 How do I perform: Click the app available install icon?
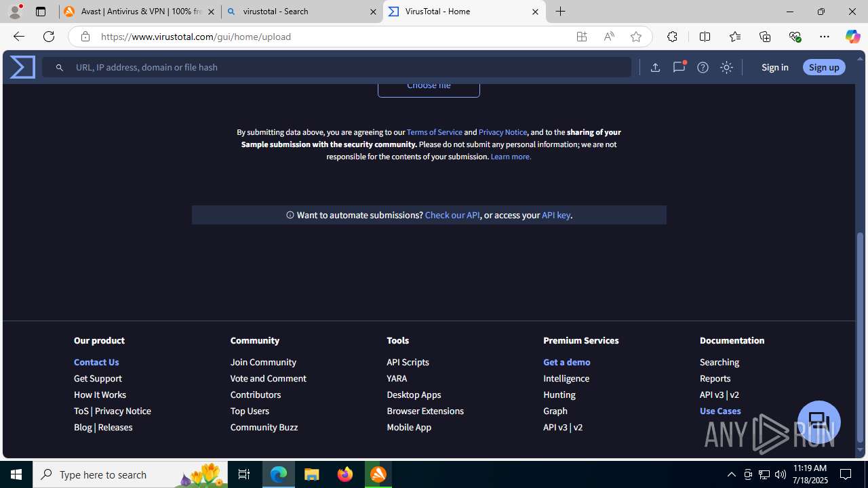582,37
